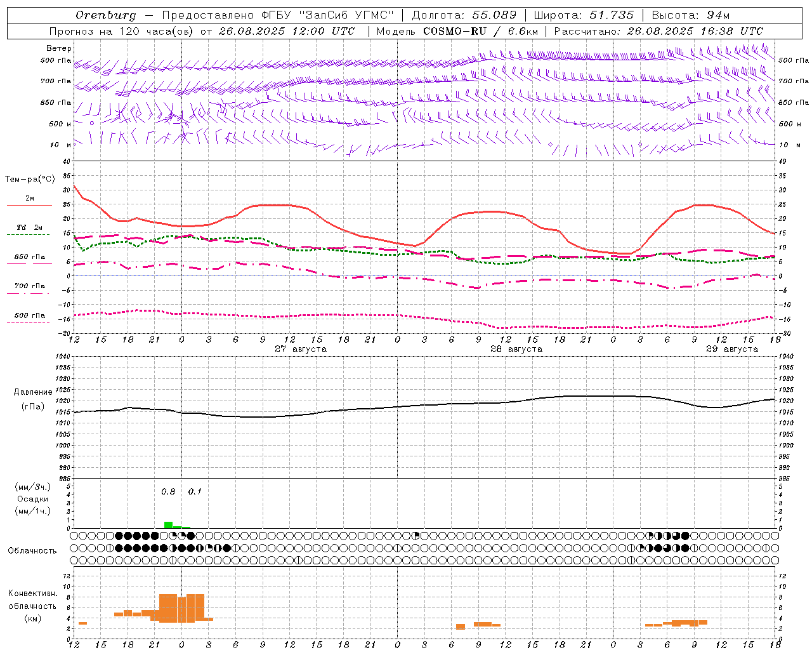This screenshot has width=812, height=650.
Task: Click the '(км)' unit under convective cloudiness
Action: 33,618
